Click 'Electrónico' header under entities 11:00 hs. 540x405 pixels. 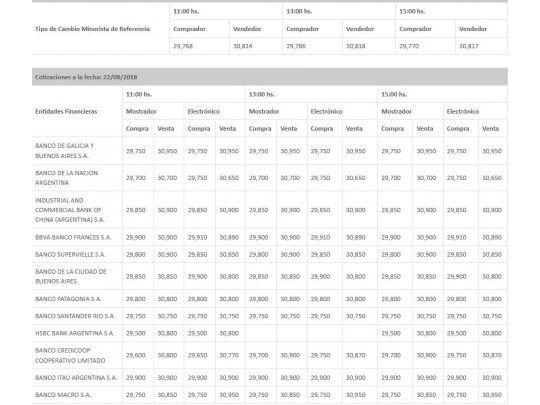(x=204, y=111)
